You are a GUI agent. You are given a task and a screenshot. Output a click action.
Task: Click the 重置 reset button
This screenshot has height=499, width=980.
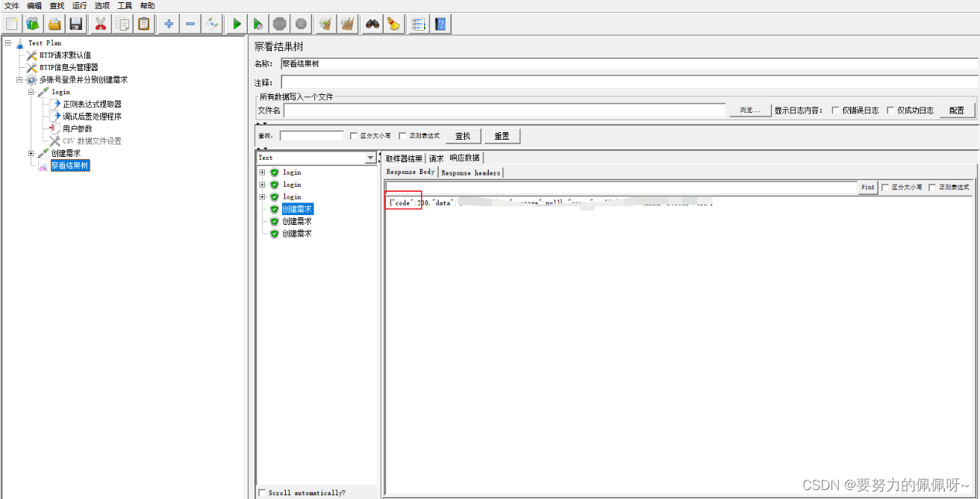pyautogui.click(x=502, y=136)
